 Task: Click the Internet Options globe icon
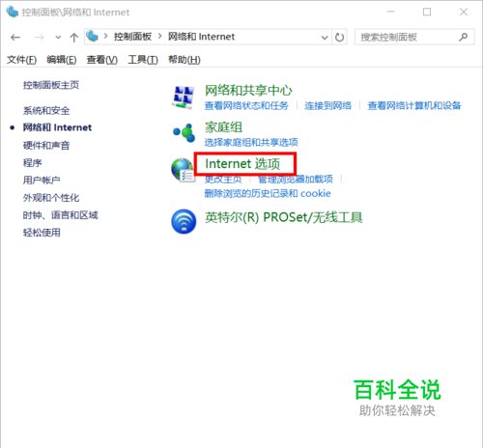point(183,170)
